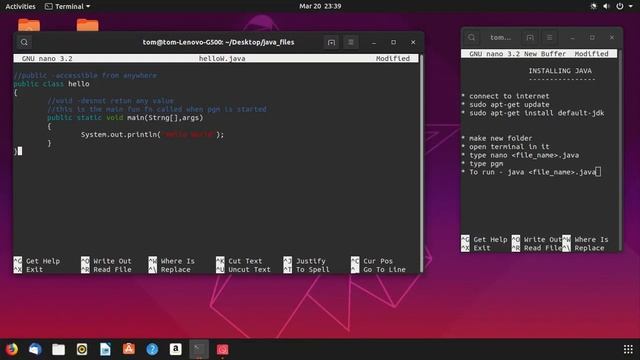Click 'make new folder' line
The image size is (640, 360).
coord(497,138)
